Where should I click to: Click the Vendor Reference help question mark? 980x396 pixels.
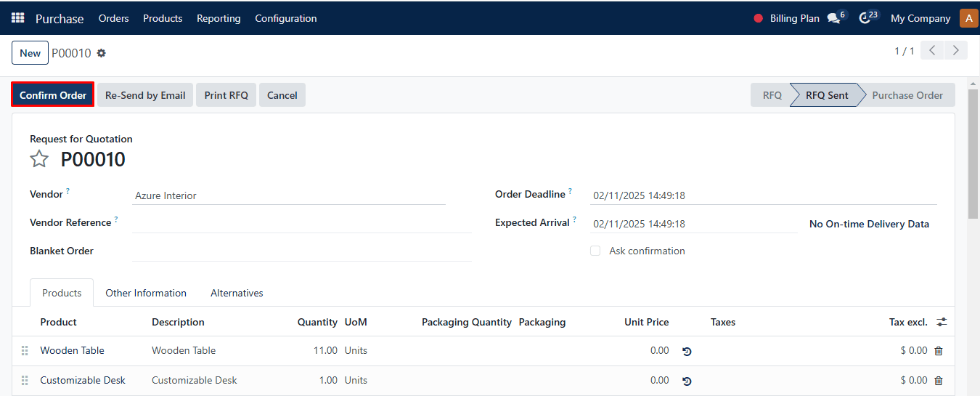click(116, 219)
